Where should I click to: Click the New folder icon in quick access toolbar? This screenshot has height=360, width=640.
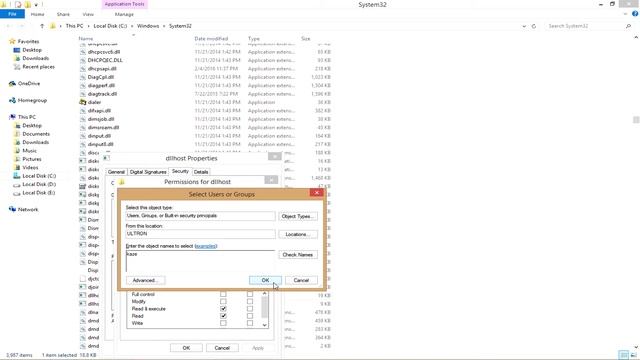(27, 4)
